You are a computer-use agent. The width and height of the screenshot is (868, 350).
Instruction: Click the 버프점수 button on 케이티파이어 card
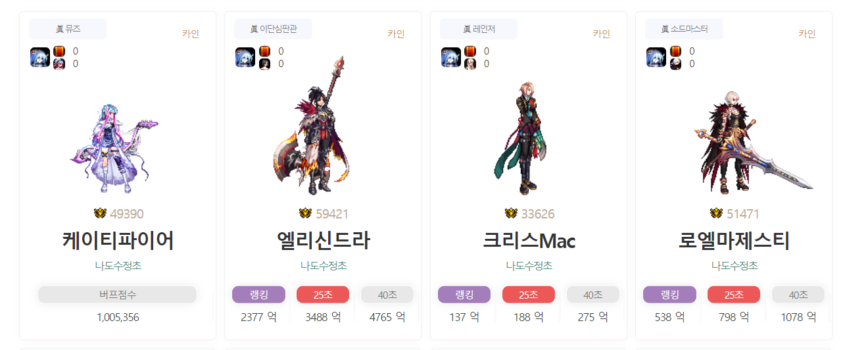click(x=118, y=294)
